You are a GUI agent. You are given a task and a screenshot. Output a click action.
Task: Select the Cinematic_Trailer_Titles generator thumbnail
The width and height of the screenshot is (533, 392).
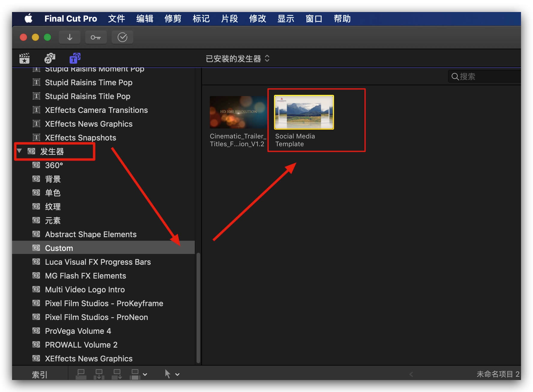[x=238, y=112]
